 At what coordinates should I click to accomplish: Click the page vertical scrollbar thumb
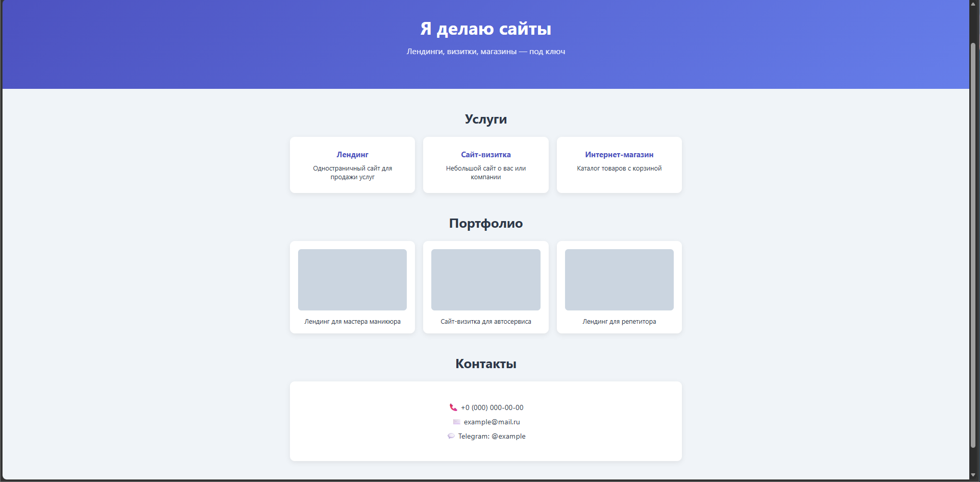[973, 245]
